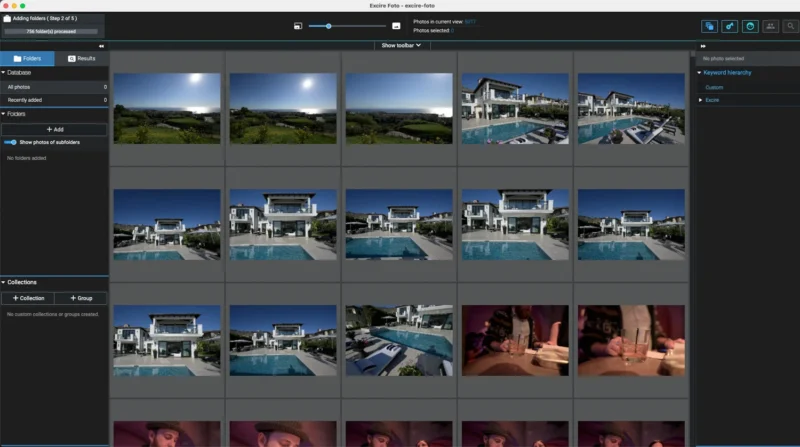
Task: Select the last top-row pool lounge chair thumbnail
Action: (631, 108)
